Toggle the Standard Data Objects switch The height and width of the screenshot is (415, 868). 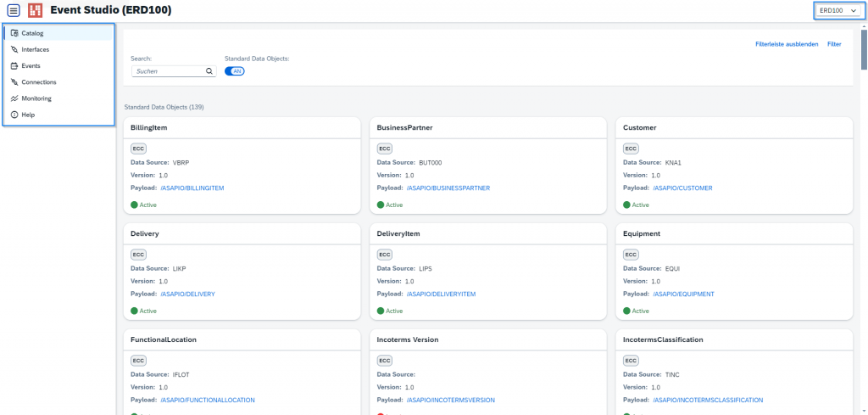(x=234, y=71)
